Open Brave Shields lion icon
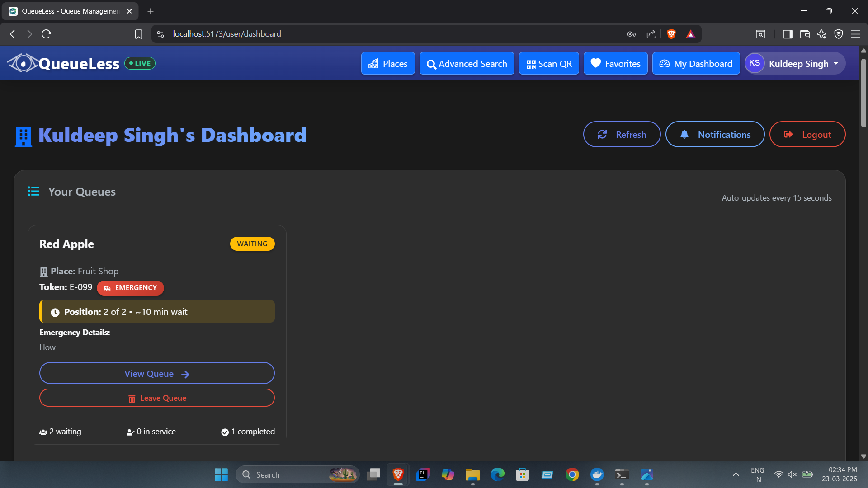This screenshot has width=868, height=488. coord(671,34)
